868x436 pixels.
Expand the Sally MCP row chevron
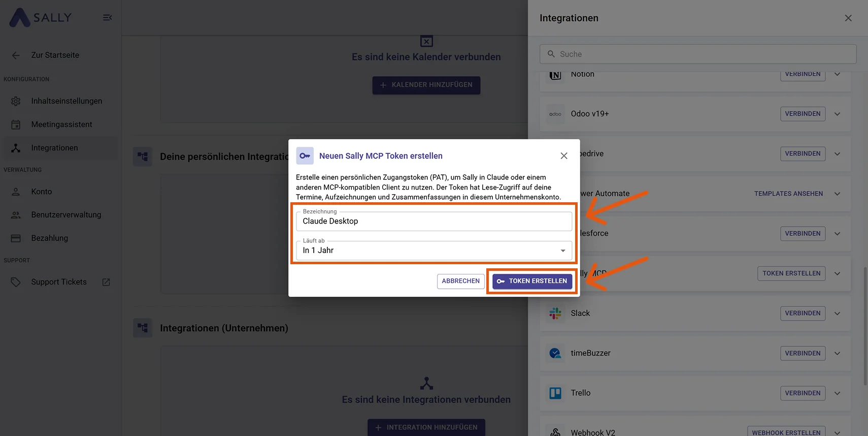[837, 273]
